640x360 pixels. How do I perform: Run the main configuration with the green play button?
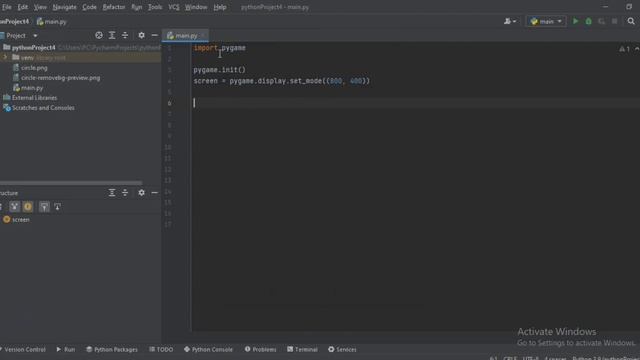click(576, 21)
